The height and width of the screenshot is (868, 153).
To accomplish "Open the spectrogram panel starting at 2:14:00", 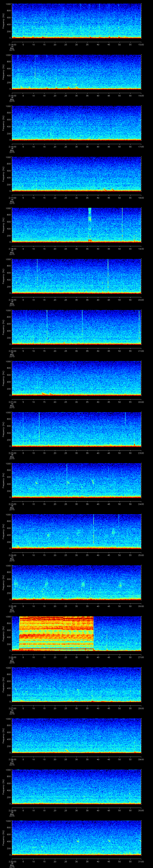I will pyautogui.click(x=77, y=21).
